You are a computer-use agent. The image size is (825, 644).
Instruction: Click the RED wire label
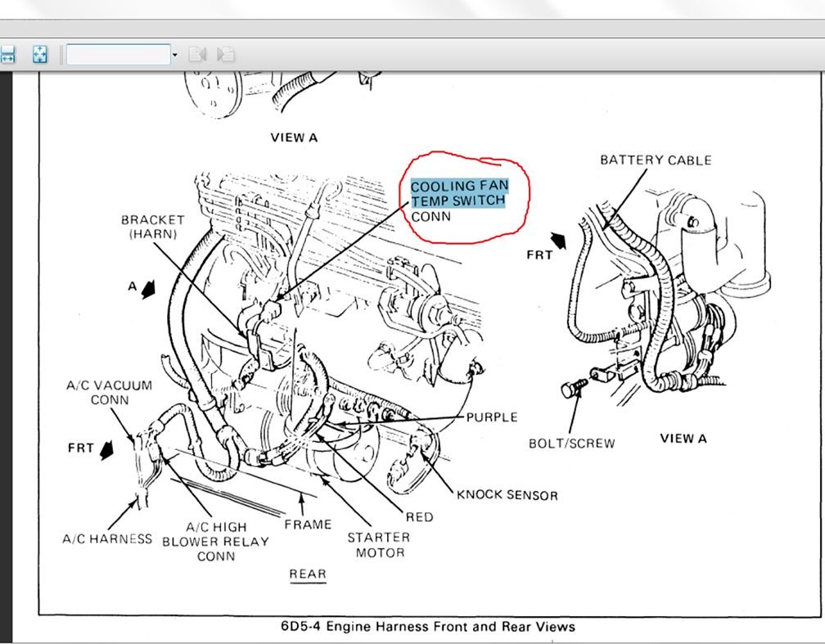(x=420, y=517)
